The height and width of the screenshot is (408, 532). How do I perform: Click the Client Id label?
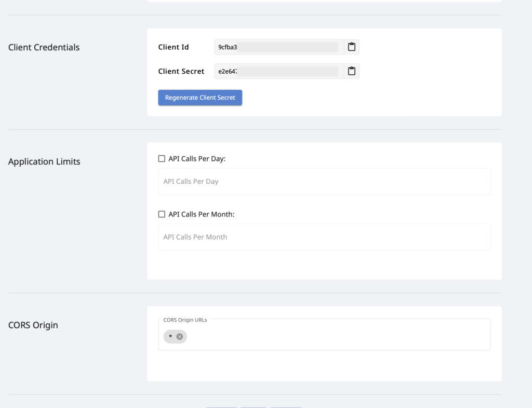[x=174, y=47]
